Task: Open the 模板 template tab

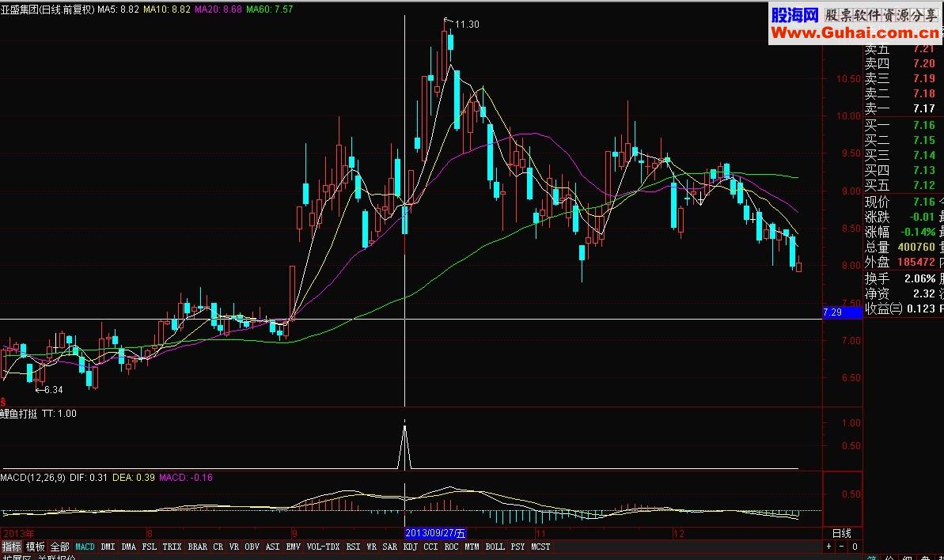Action: click(x=36, y=547)
